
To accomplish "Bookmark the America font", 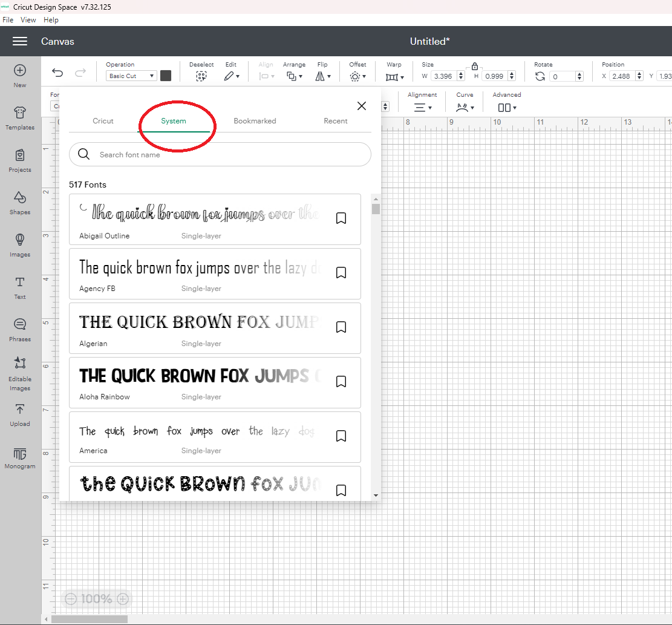I will (341, 436).
